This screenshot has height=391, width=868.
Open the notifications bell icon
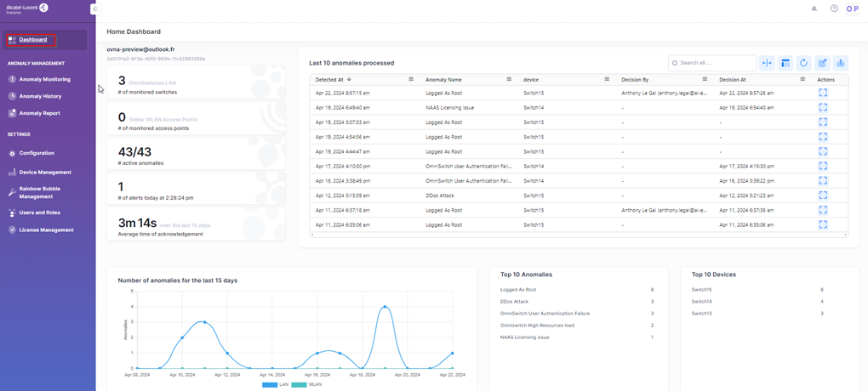click(814, 8)
